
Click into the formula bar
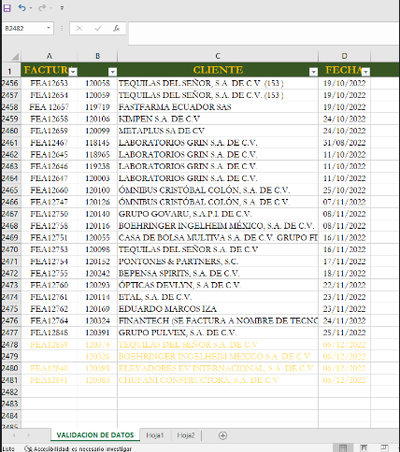[263, 33]
